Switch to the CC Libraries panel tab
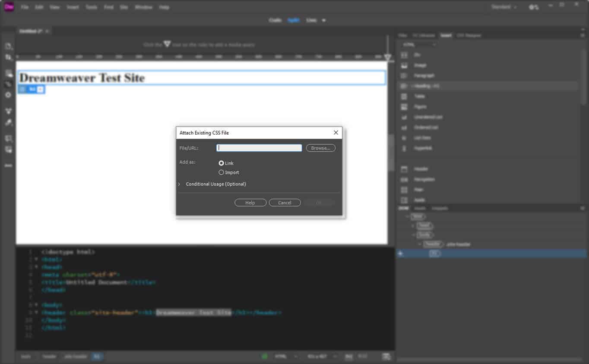589x364 pixels. click(x=424, y=35)
